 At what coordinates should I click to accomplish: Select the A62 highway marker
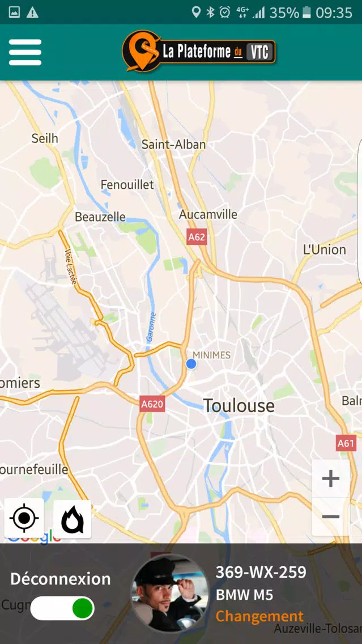197,236
